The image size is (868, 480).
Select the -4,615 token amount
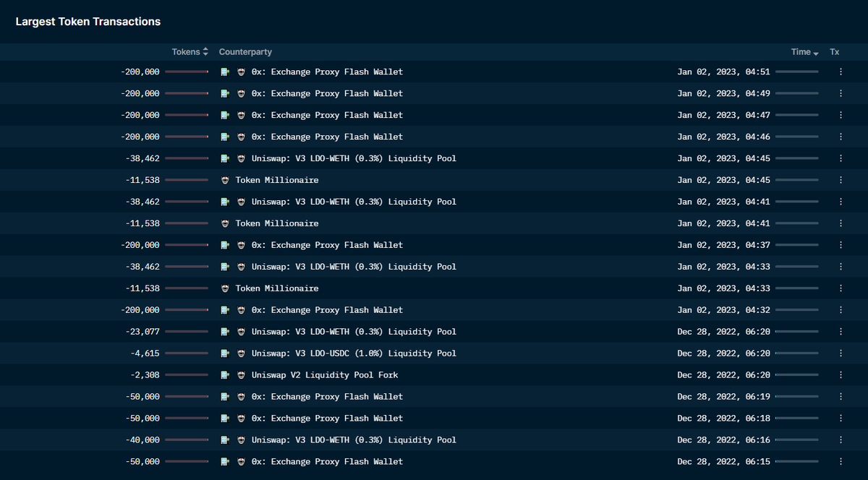[x=145, y=353]
